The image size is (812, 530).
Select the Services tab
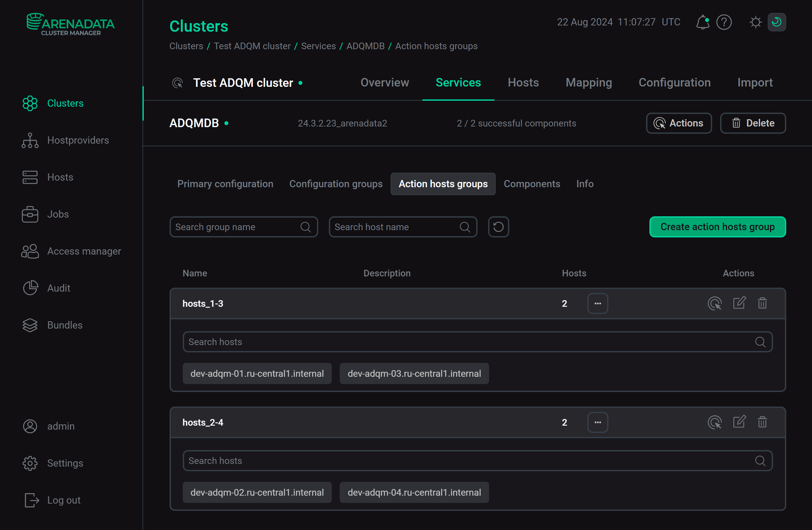click(458, 83)
